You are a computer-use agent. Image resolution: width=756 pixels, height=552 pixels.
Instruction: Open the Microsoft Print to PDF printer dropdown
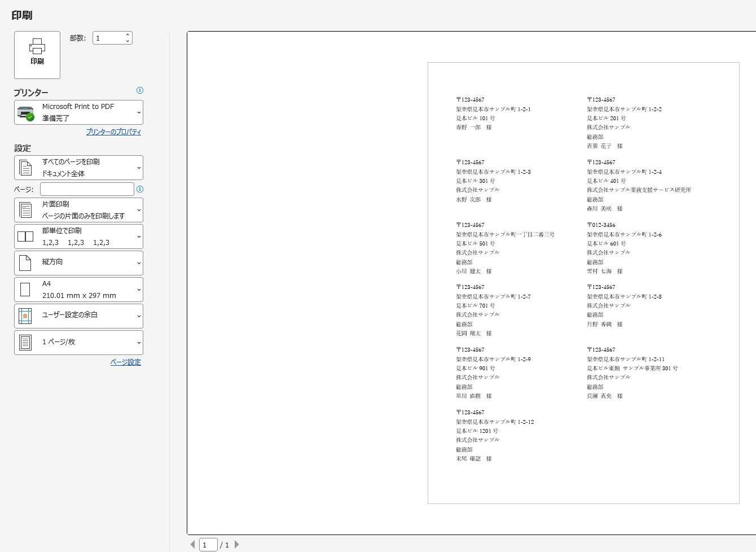78,112
